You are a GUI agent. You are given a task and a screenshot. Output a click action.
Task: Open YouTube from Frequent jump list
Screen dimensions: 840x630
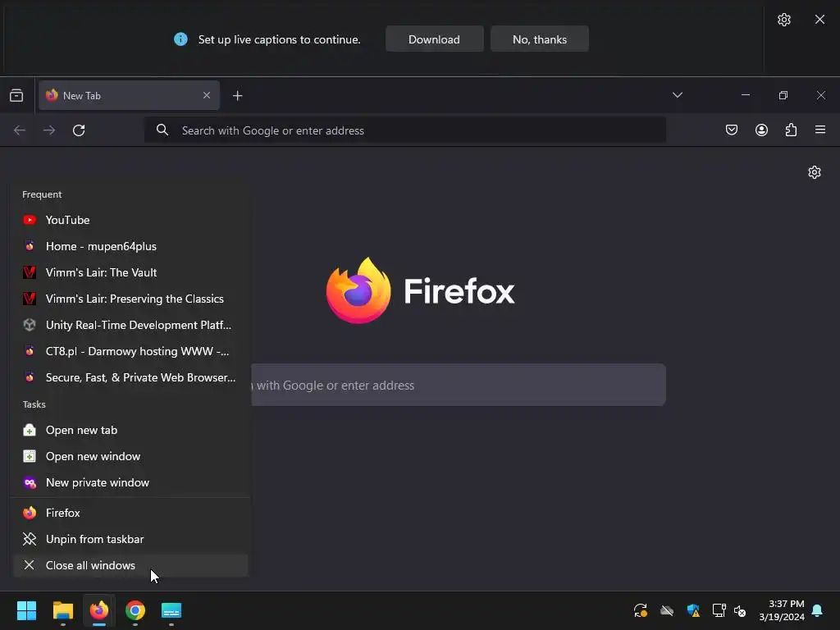click(130, 220)
